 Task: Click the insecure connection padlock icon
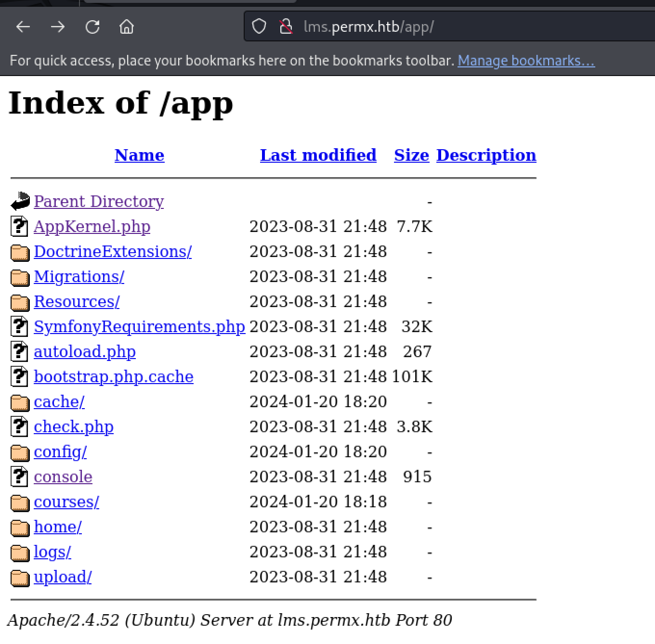click(286, 27)
